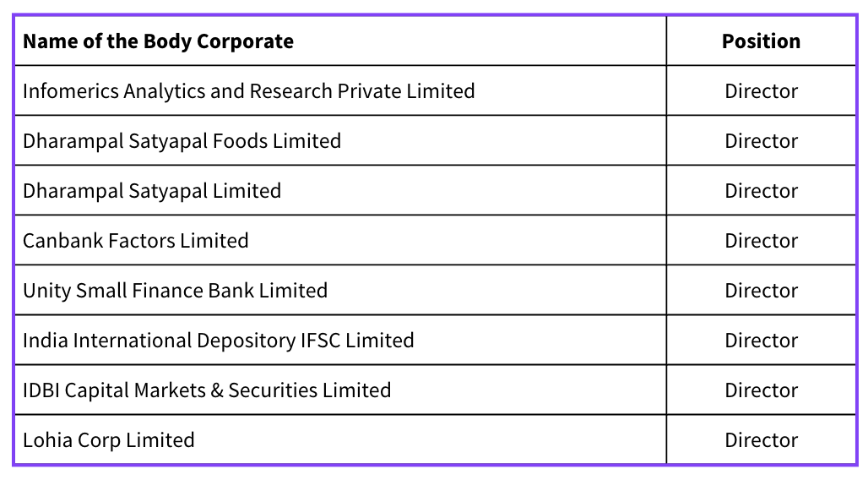This screenshot has width=868, height=480.
Task: Select Director in the Lohia Corp row
Action: click(x=761, y=440)
